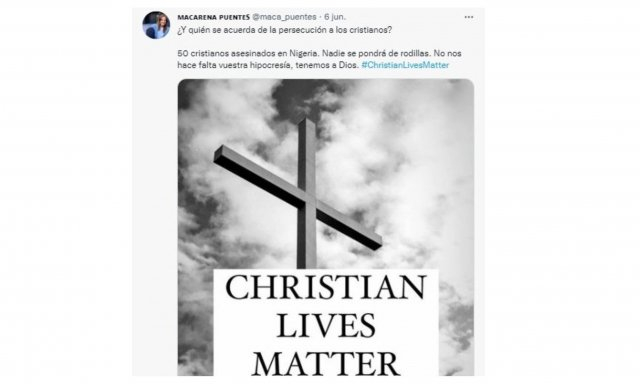This screenshot has width=640, height=384.
Task: Open the tweet's three-dot more options menu
Action: coord(469,17)
